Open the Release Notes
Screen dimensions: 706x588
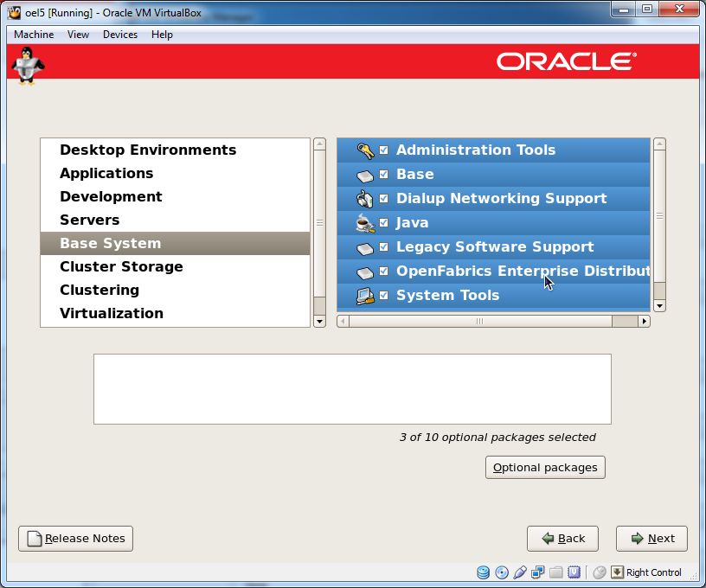[75, 539]
